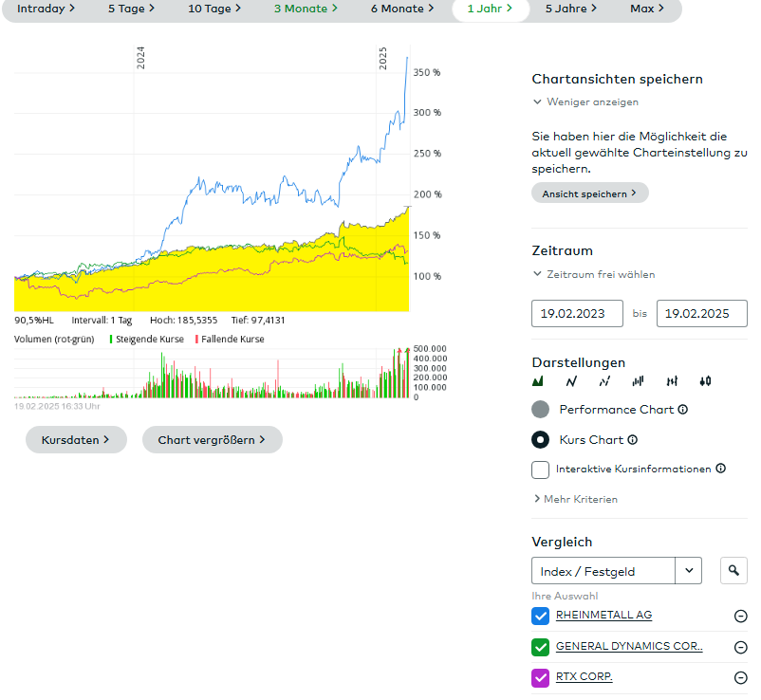
Task: Switch to the 5 Jahre tab
Action: point(570,9)
